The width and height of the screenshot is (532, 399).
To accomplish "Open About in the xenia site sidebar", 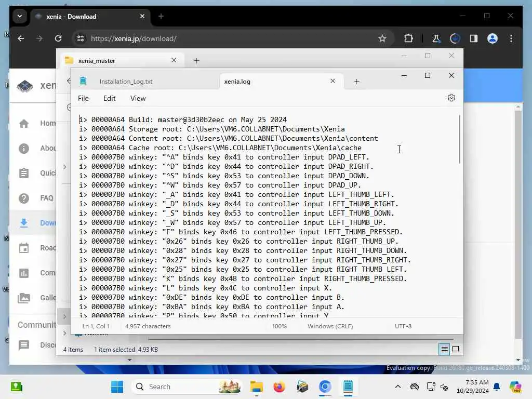I will pyautogui.click(x=37, y=148).
